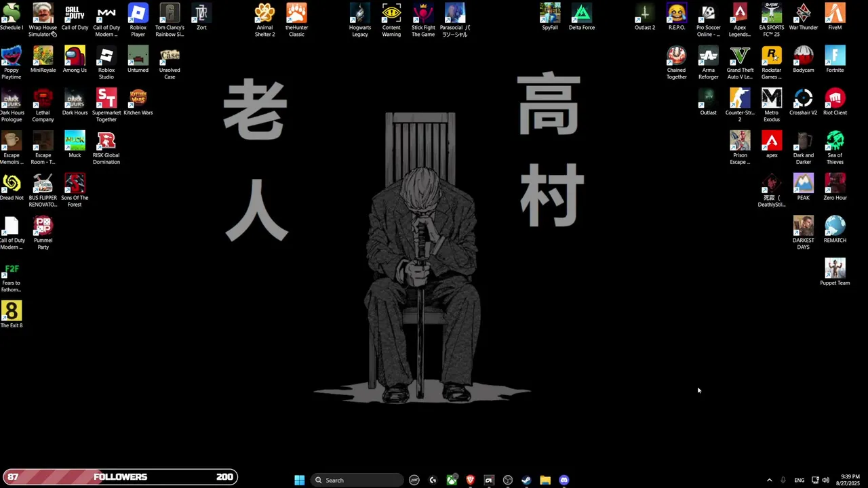Open the REMATCH shortcut
The height and width of the screenshot is (488, 868).
coord(835,230)
